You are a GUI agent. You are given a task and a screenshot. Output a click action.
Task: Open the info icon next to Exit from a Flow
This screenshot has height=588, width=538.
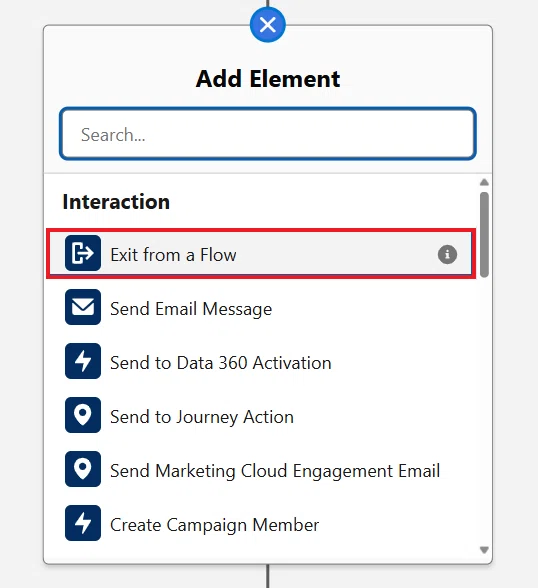coord(447,255)
